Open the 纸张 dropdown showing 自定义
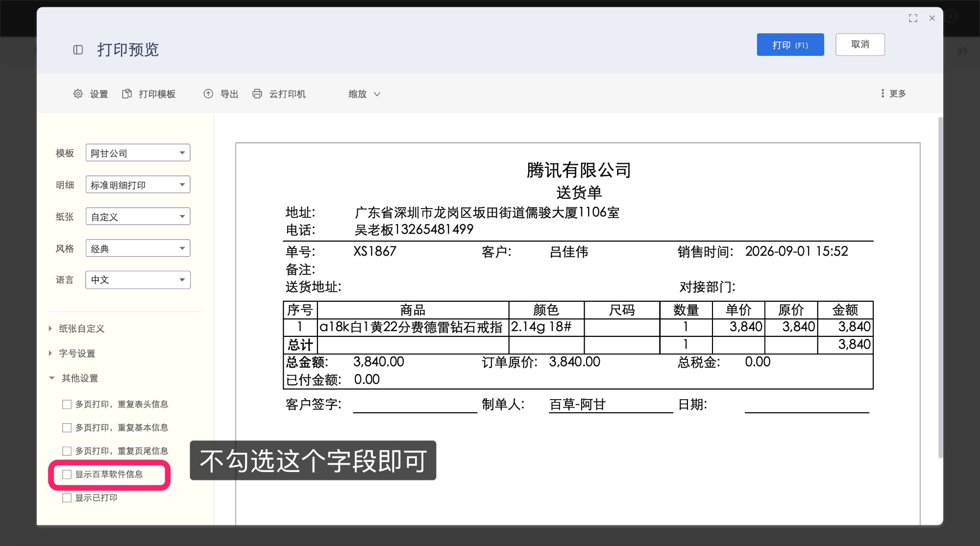Viewport: 980px width, 546px height. (x=138, y=216)
